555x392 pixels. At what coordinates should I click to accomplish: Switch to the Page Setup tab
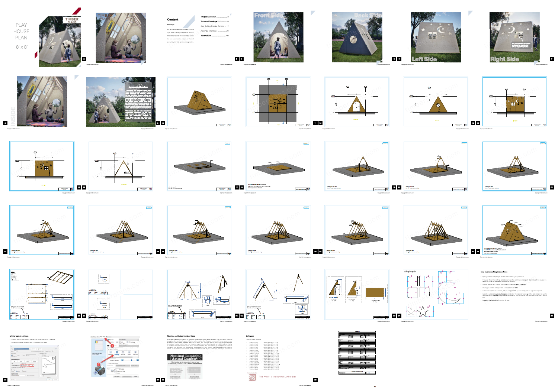point(103,337)
